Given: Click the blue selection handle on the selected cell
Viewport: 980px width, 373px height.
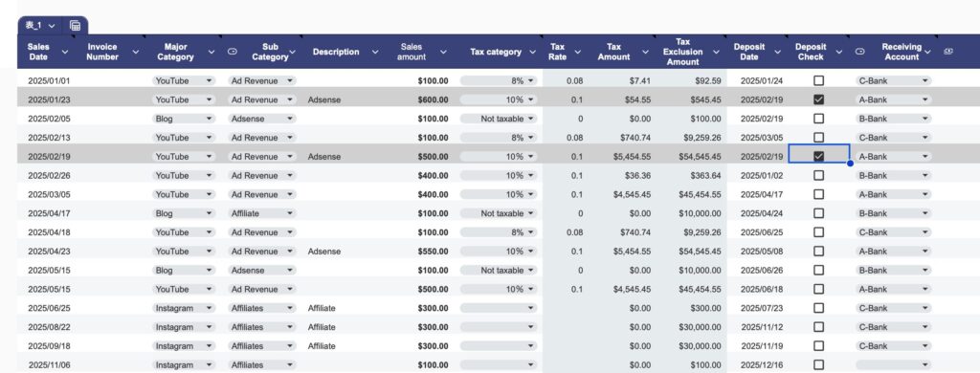Looking at the screenshot, I should [x=850, y=164].
